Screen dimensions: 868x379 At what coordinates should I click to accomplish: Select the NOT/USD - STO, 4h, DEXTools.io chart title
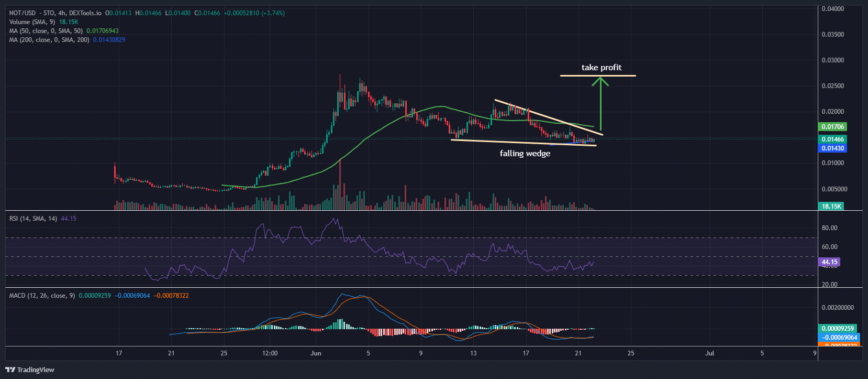tap(55, 13)
